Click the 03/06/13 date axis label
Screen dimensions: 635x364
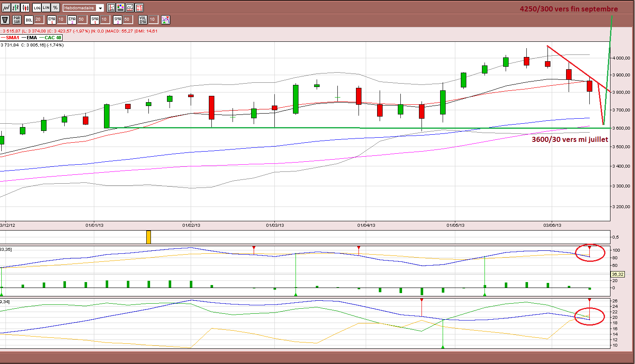552,225
